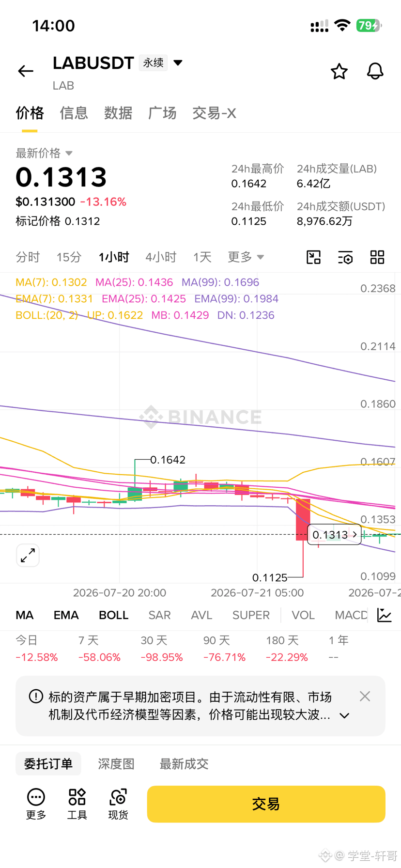Go back using the arrow icon
The image size is (401, 868).
[x=26, y=71]
